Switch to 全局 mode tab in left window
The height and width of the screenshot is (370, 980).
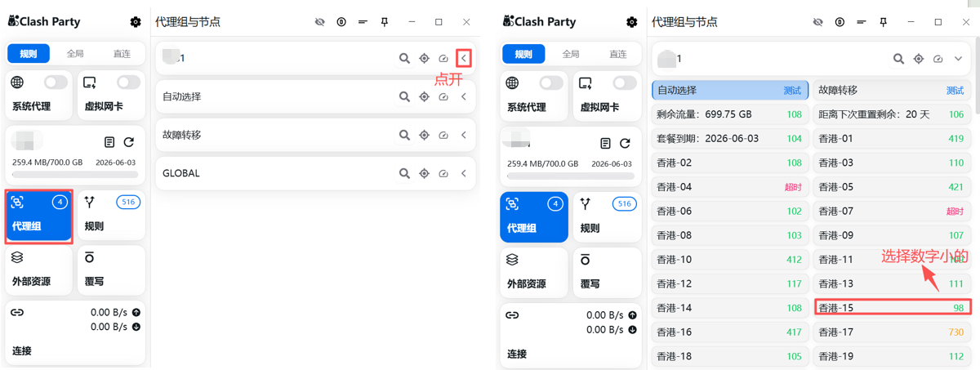click(x=75, y=54)
